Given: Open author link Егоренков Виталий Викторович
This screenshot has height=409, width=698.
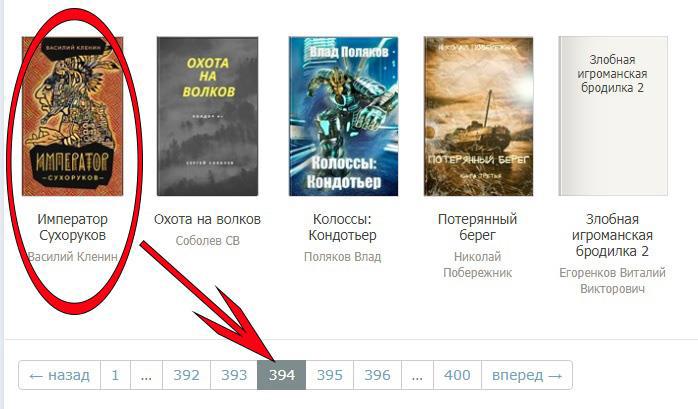Looking at the screenshot, I should coord(613,280).
